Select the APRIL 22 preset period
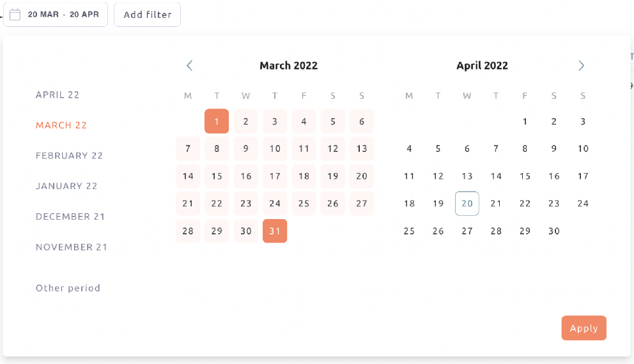This screenshot has height=364, width=634. (x=58, y=95)
